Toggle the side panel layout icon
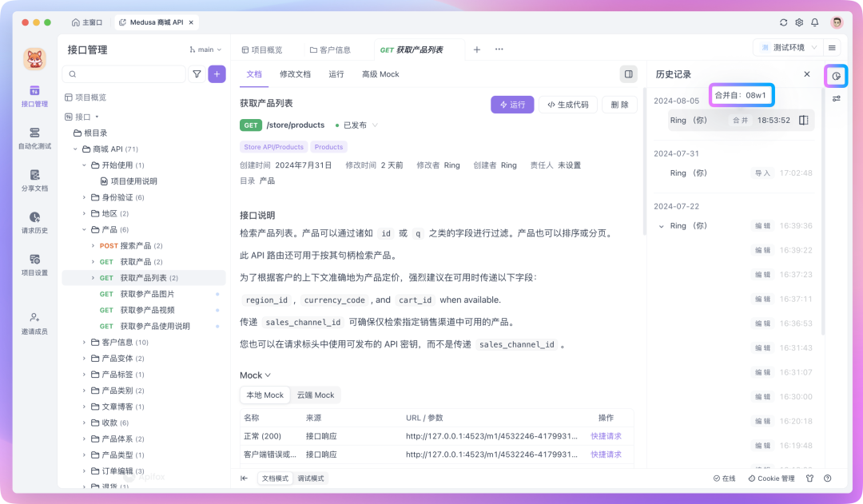863x504 pixels. pyautogui.click(x=629, y=74)
